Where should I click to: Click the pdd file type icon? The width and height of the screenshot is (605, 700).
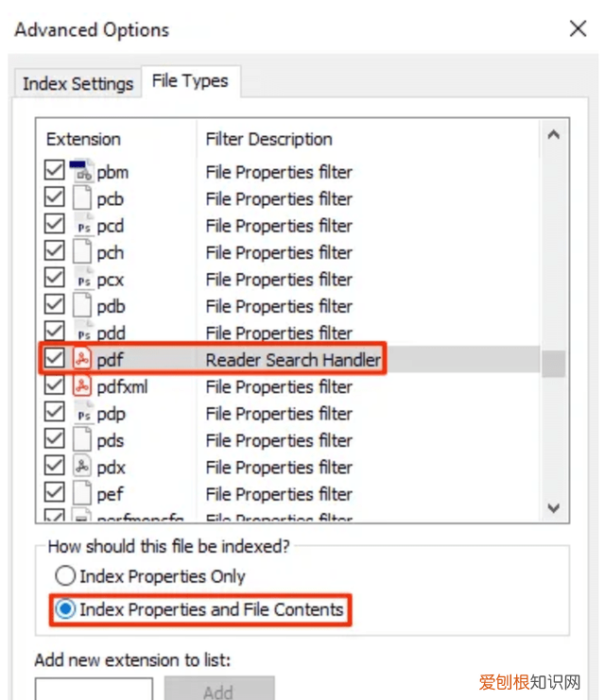click(x=82, y=333)
